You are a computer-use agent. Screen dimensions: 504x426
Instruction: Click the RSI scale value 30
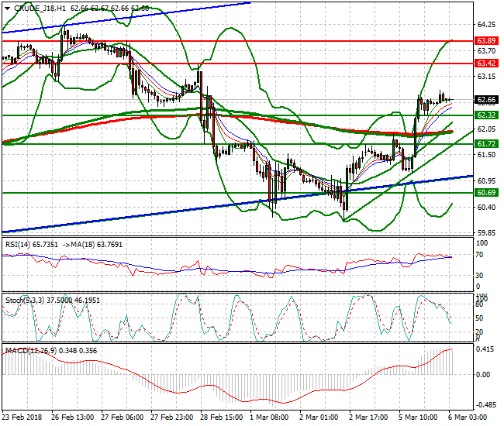click(479, 276)
